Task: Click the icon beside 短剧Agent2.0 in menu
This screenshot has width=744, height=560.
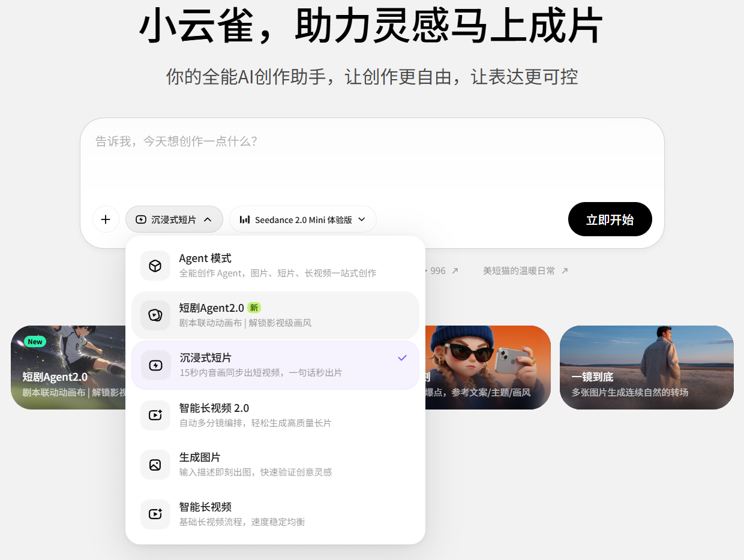Action: (x=155, y=315)
